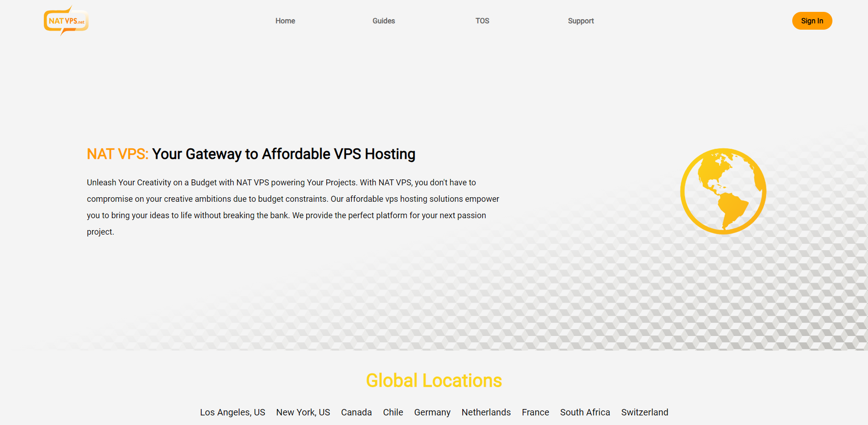
Task: Select the Switzerland location
Action: click(x=644, y=412)
